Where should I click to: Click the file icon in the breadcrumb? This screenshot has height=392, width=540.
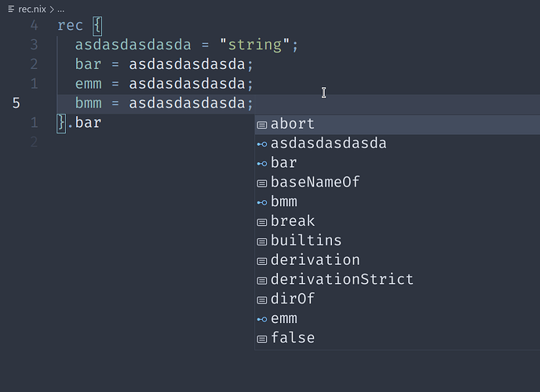11,9
